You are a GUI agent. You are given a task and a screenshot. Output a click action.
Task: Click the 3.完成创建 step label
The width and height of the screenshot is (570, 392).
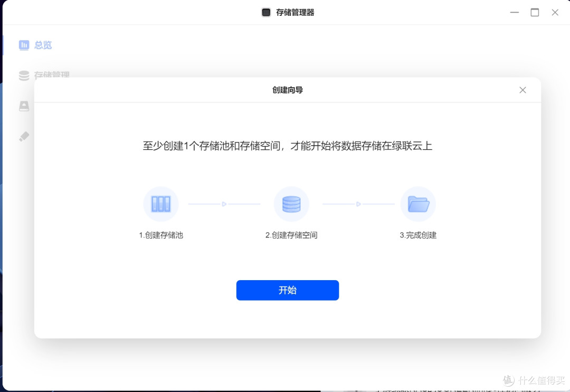(418, 235)
